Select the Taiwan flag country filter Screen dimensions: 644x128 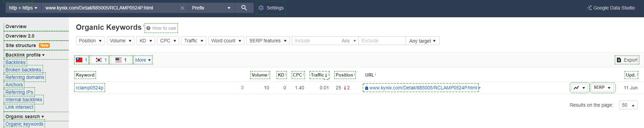pos(82,60)
